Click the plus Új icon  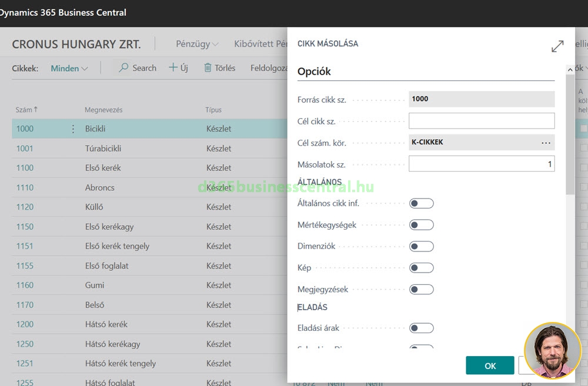click(173, 68)
